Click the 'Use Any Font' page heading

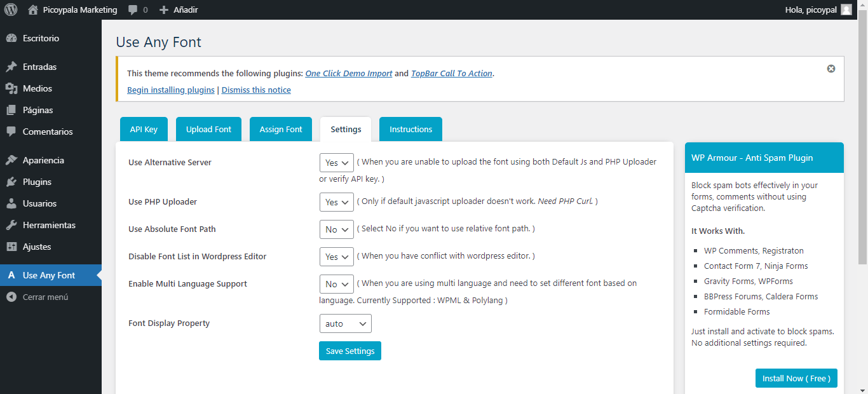[158, 42]
